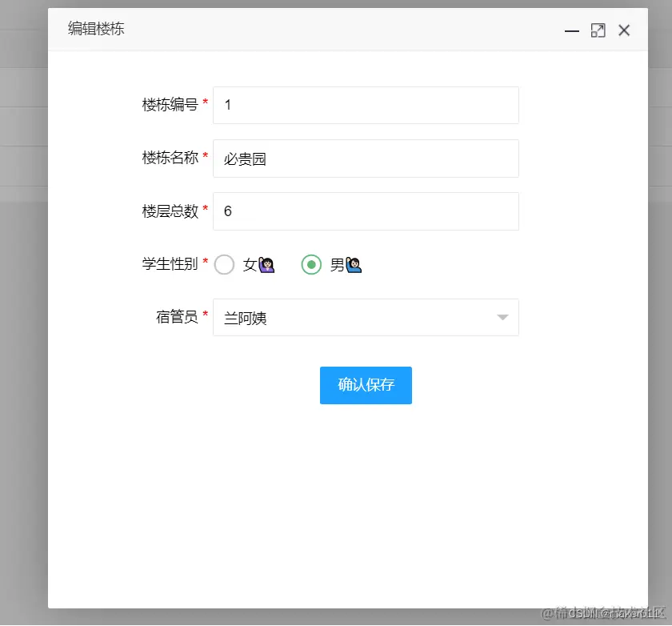The width and height of the screenshot is (672, 626).
Task: Click the raising-hand emoji beside 男 option
Action: coord(351,264)
